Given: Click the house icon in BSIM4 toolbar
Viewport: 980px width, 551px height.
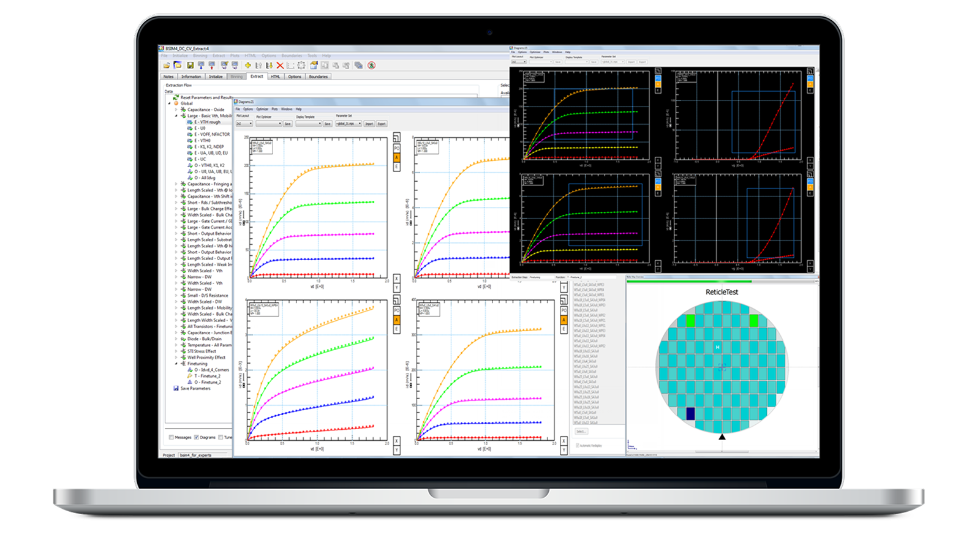Looking at the screenshot, I should 314,66.
